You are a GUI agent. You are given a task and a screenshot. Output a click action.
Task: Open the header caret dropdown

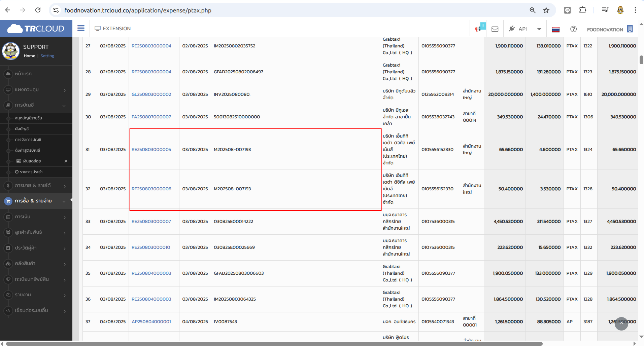point(539,29)
